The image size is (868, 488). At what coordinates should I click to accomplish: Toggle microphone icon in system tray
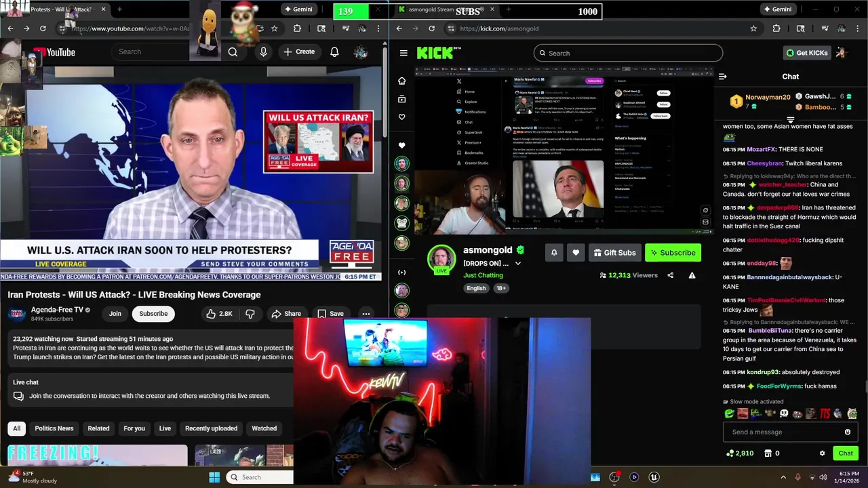(797, 477)
